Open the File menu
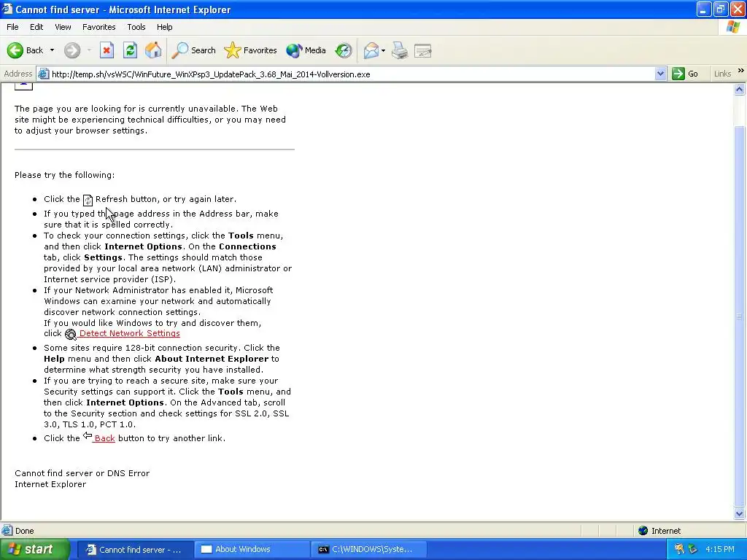The image size is (747, 560). coord(12,27)
